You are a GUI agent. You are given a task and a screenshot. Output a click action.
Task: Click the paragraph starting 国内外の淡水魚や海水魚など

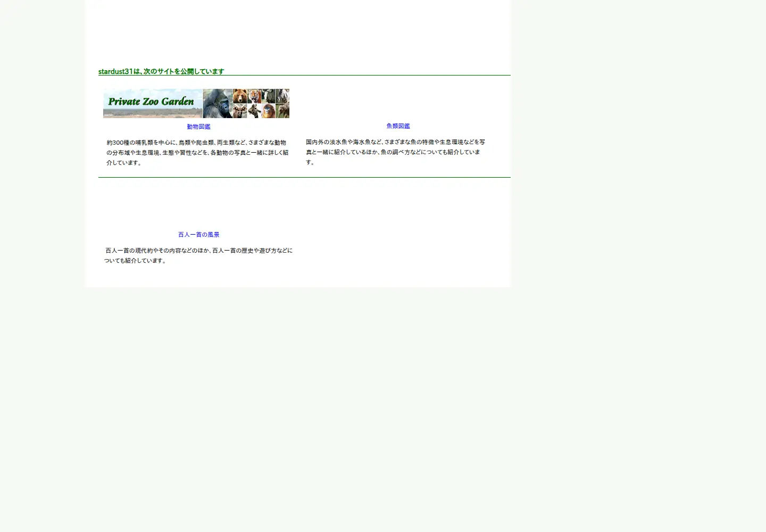coord(396,152)
